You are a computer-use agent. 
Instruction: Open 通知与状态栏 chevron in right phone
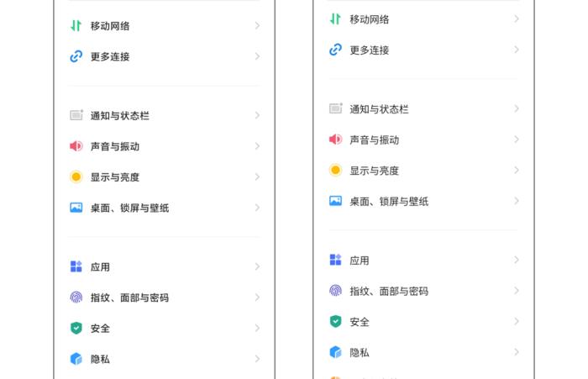517,108
